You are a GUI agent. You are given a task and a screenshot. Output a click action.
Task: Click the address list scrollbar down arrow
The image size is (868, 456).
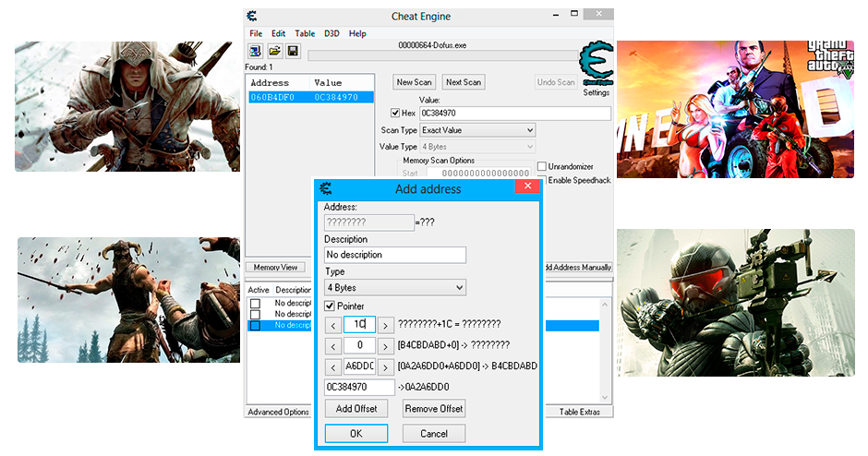coord(605,397)
